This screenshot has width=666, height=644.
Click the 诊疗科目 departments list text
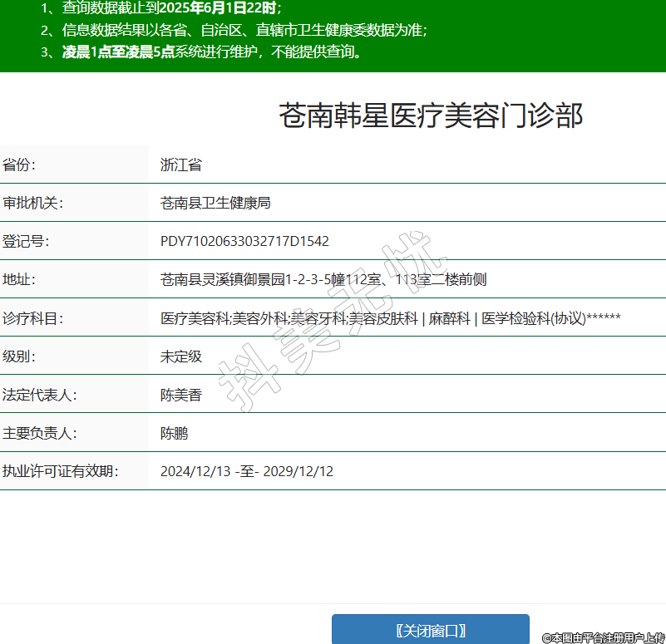coord(390,318)
